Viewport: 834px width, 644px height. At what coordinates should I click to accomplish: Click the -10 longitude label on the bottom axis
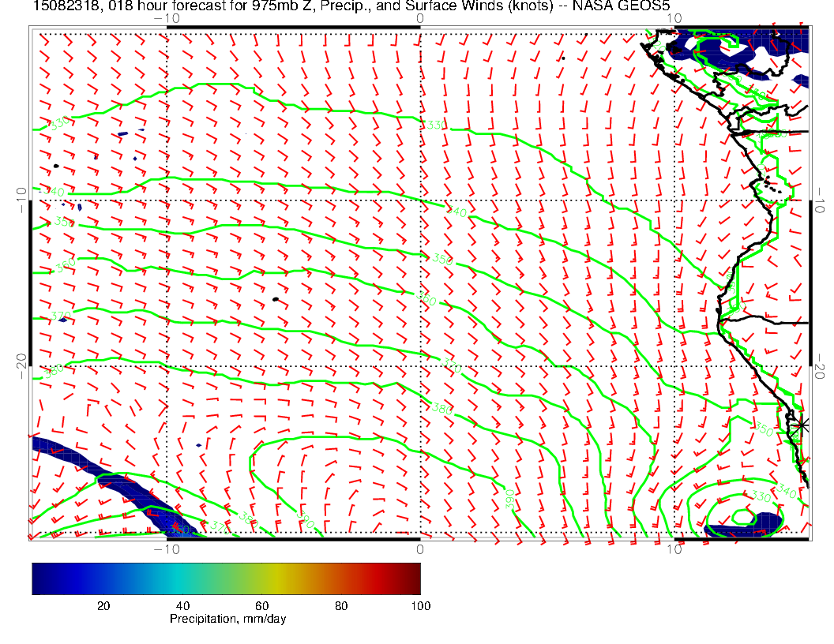(x=167, y=549)
